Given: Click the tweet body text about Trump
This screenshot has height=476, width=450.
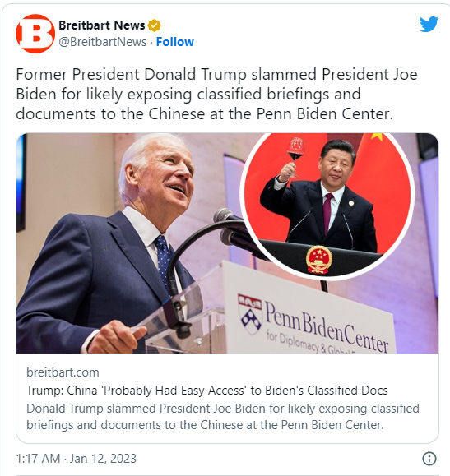Looking at the screenshot, I should (216, 94).
